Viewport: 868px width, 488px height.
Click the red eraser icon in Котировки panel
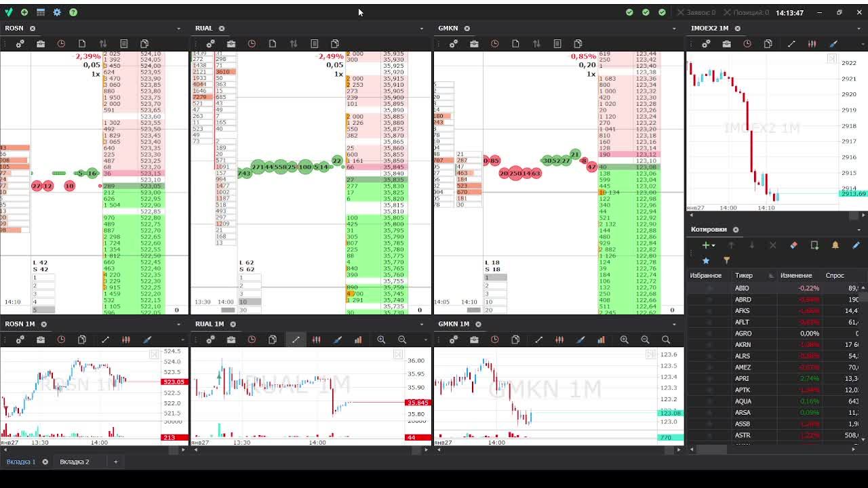coord(793,245)
